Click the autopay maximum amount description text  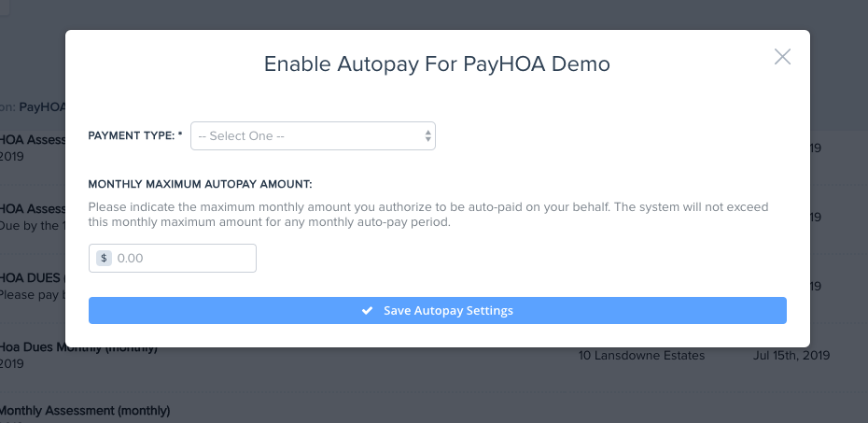435,215
